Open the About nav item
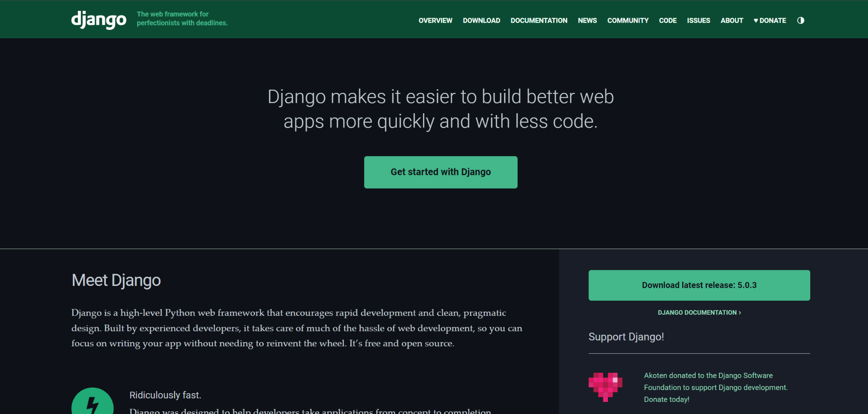This screenshot has width=868, height=414. tap(732, 20)
